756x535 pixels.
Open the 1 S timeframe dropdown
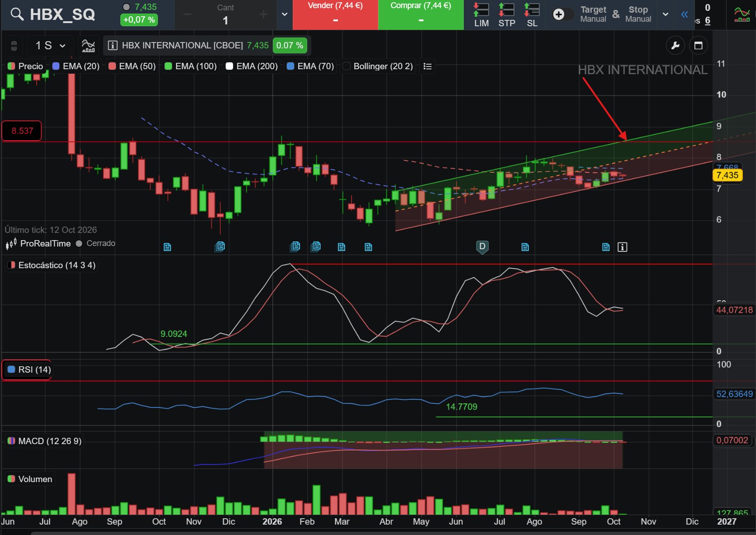pos(50,46)
